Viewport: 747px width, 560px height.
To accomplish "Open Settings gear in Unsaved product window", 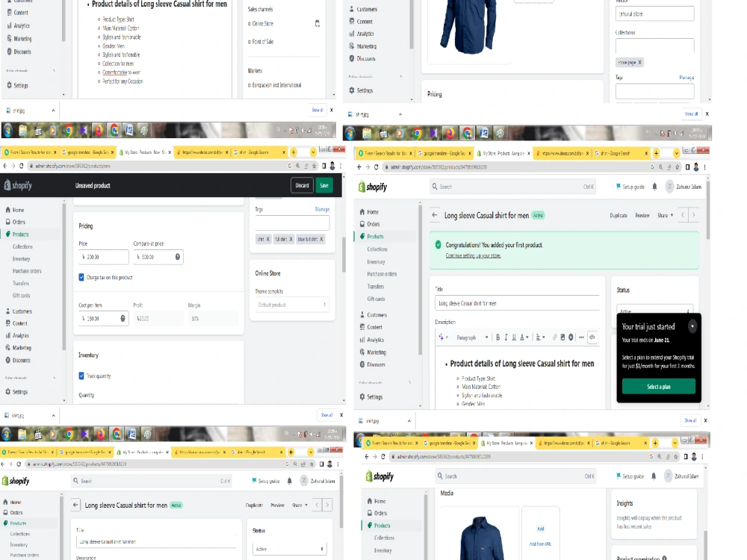I will (8, 392).
